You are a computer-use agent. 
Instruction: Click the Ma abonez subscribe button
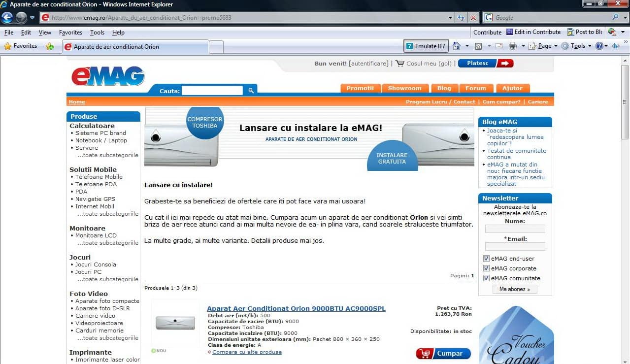(515, 289)
